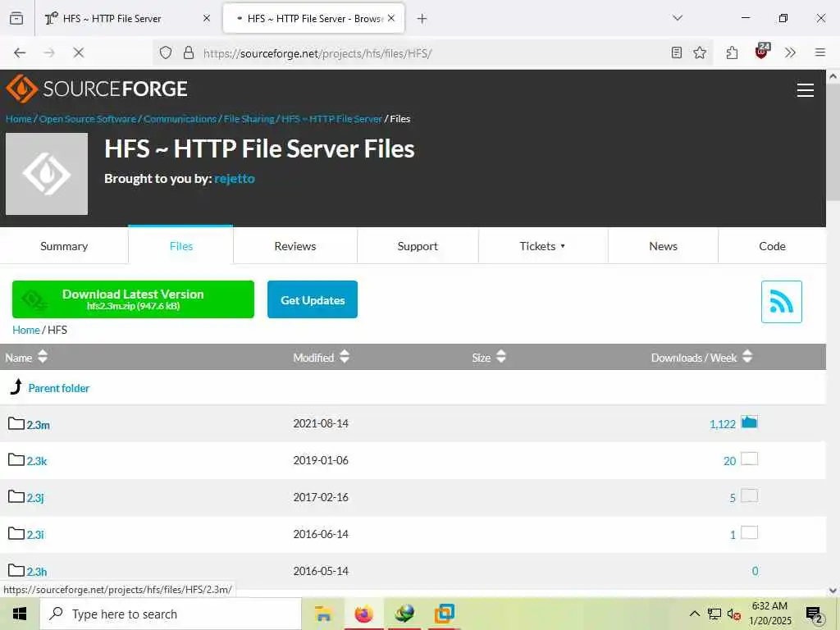Open the list all tabs dropdown

tap(678, 18)
